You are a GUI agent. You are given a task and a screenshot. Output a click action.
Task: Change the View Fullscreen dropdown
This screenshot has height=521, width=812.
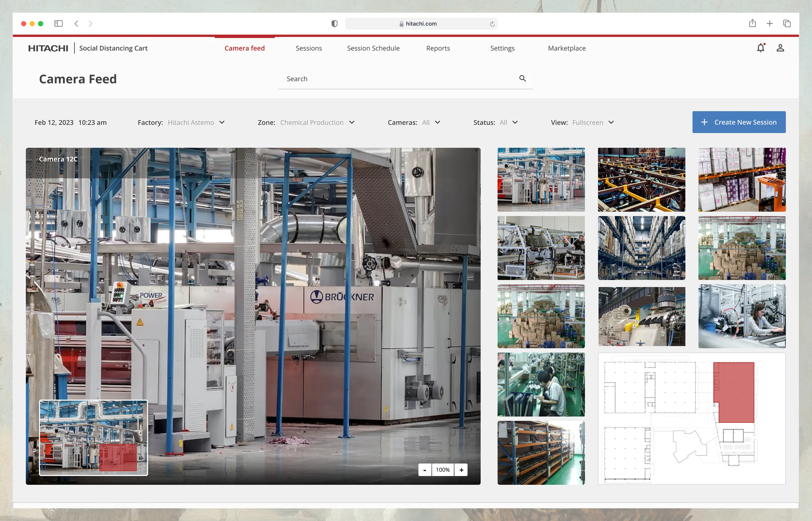(x=582, y=122)
